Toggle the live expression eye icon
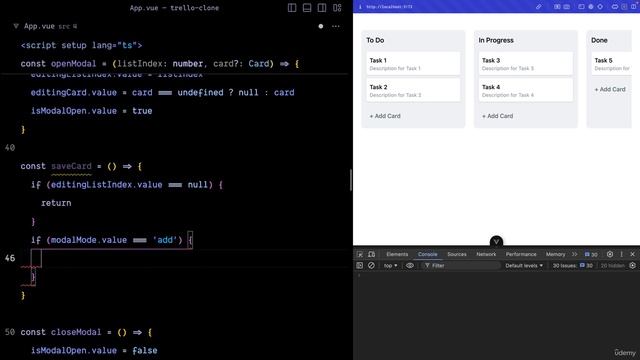 [409, 265]
